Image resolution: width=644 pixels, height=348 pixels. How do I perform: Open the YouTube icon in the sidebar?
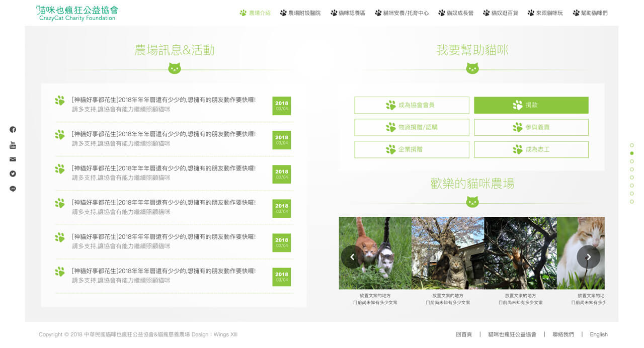[x=13, y=145]
